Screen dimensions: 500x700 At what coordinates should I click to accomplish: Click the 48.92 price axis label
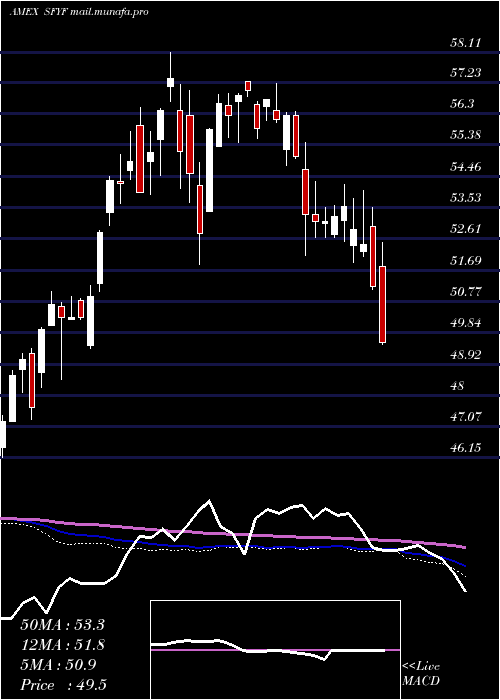click(x=465, y=354)
